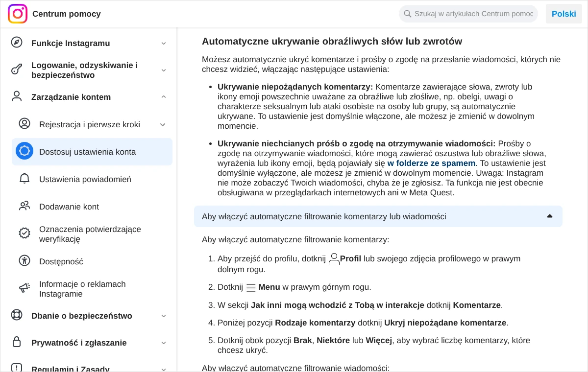Expand Dbanie o bezpieczeństwo chevron
This screenshot has height=372, width=588.
pos(164,316)
